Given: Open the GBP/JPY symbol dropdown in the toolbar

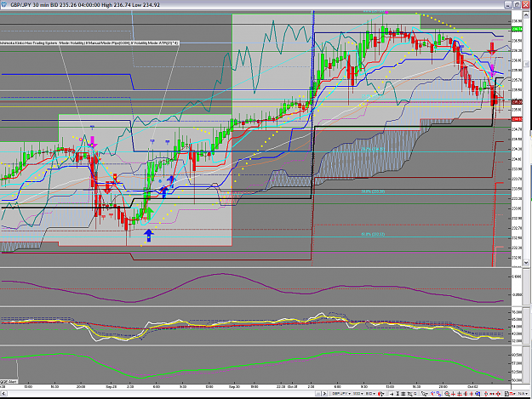Looking at the screenshot, I should click(x=341, y=394).
